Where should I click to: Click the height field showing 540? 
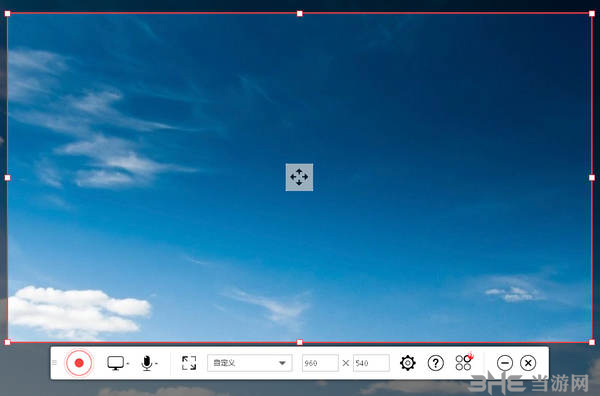click(x=371, y=363)
